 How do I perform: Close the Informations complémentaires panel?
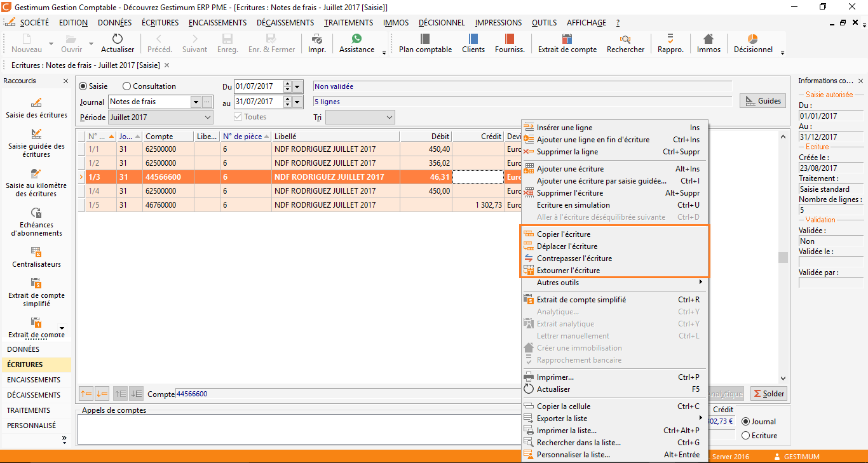[860, 81]
